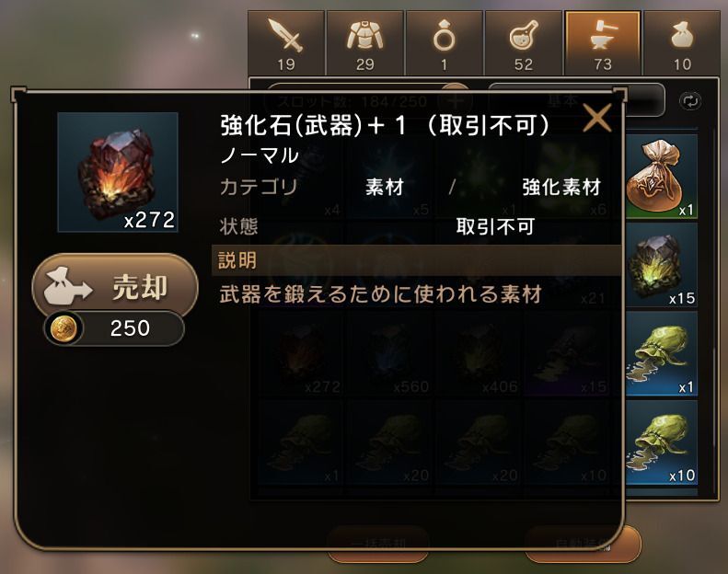Click the inventory scrollbar on right edge
The width and height of the screenshot is (728, 574).
[x=715, y=311]
